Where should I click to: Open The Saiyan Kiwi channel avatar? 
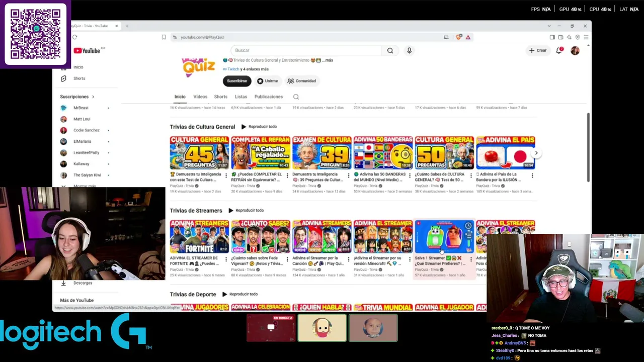pyautogui.click(x=63, y=175)
